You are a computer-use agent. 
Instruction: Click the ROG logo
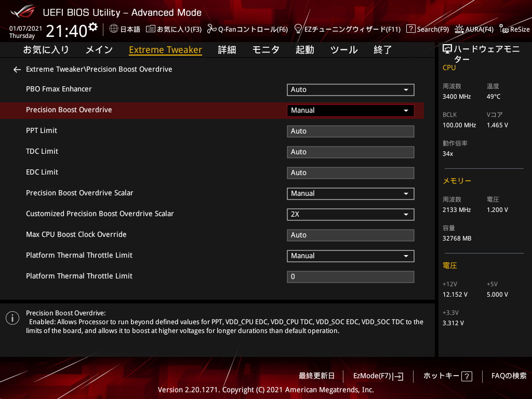23,11
